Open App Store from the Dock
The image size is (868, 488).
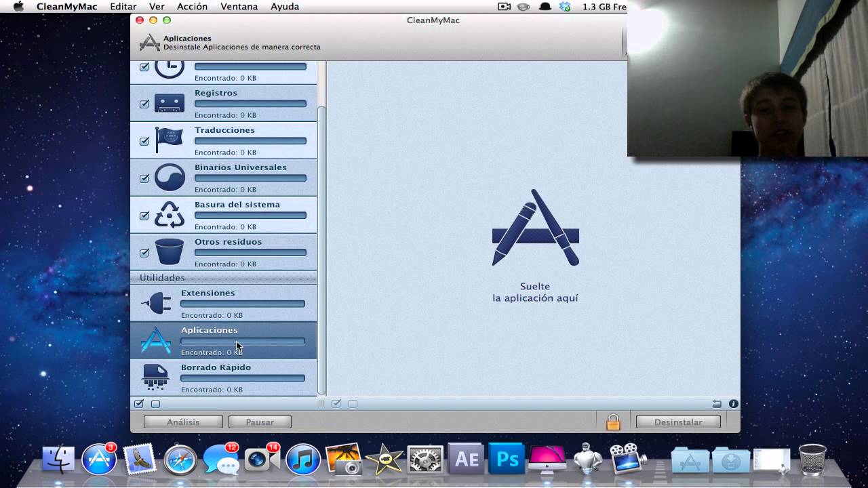[x=99, y=460]
